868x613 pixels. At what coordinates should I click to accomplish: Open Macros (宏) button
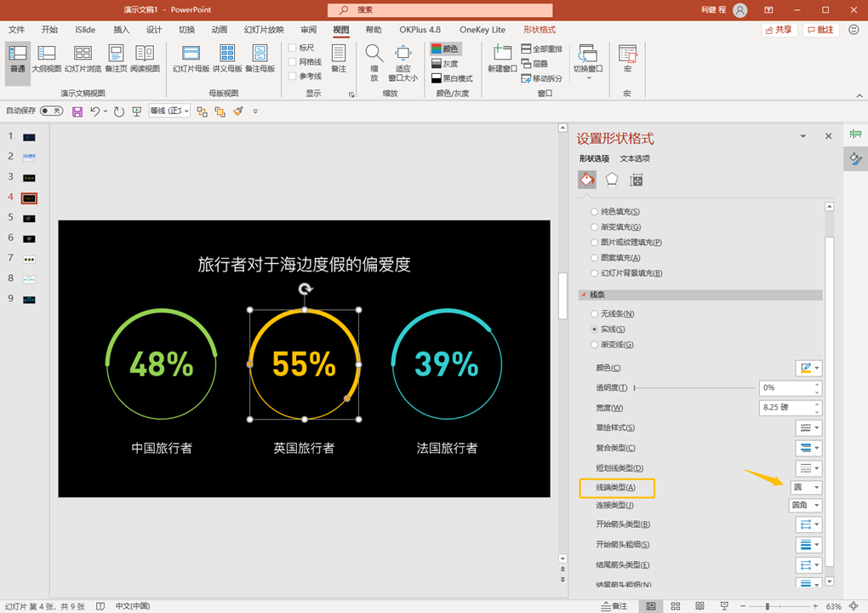pos(627,60)
